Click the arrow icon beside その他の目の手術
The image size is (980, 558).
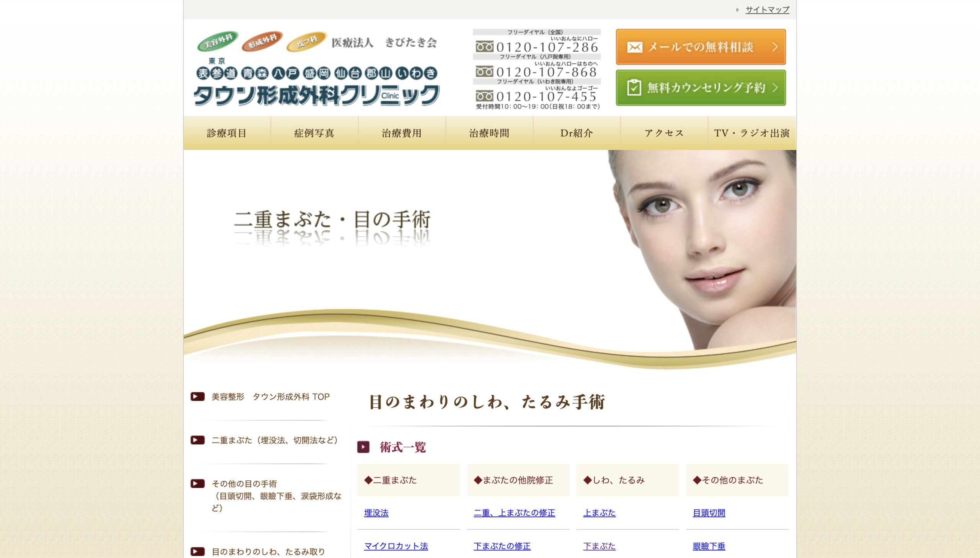point(198,483)
